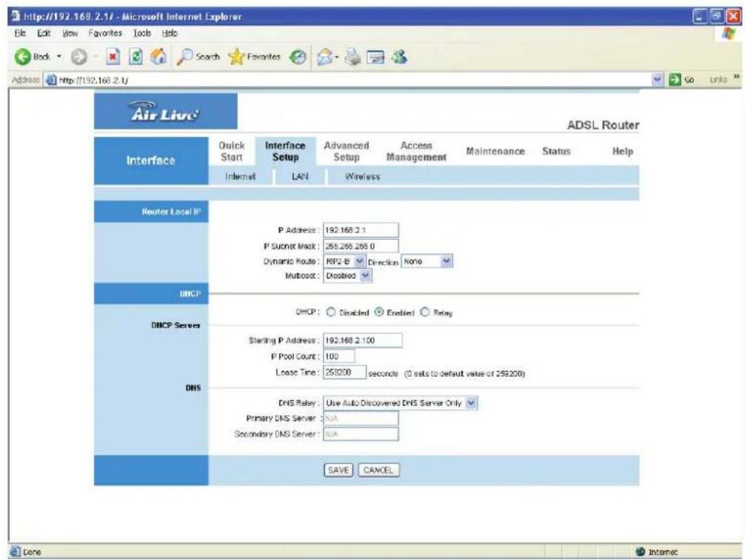Switch to the Advanced Setup tab

click(346, 151)
